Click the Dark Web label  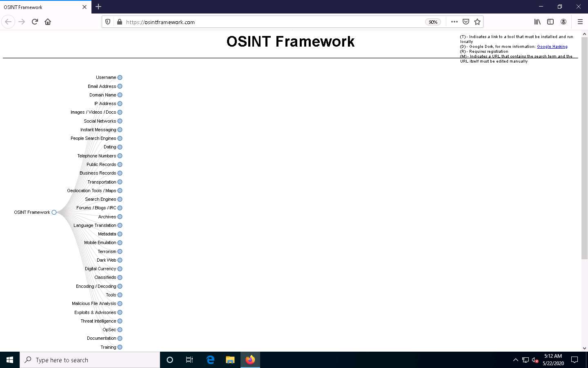click(107, 260)
